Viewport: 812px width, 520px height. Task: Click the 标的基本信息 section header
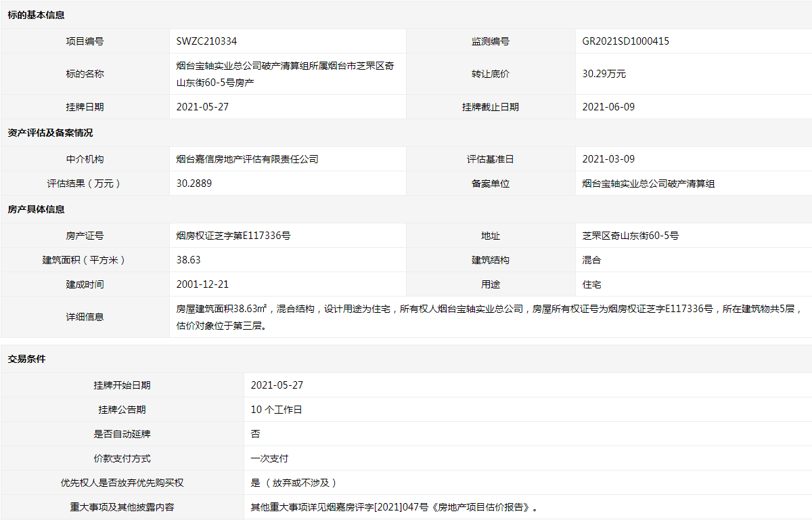(37, 15)
